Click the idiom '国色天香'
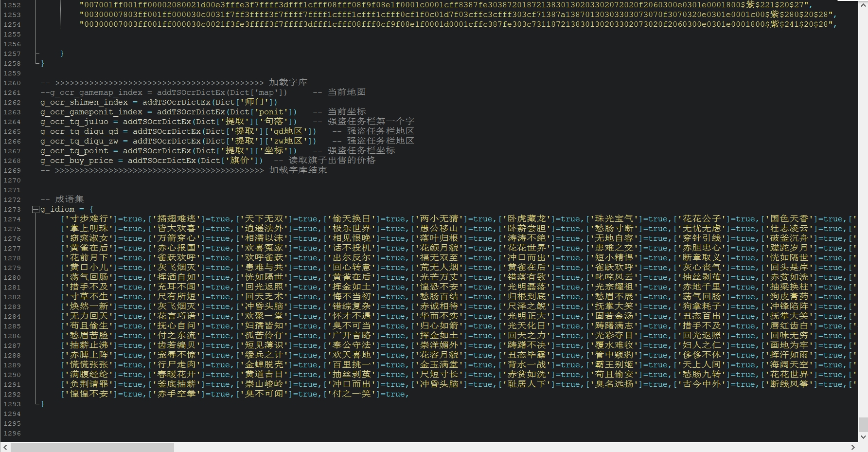This screenshot has height=452, width=868. point(789,219)
